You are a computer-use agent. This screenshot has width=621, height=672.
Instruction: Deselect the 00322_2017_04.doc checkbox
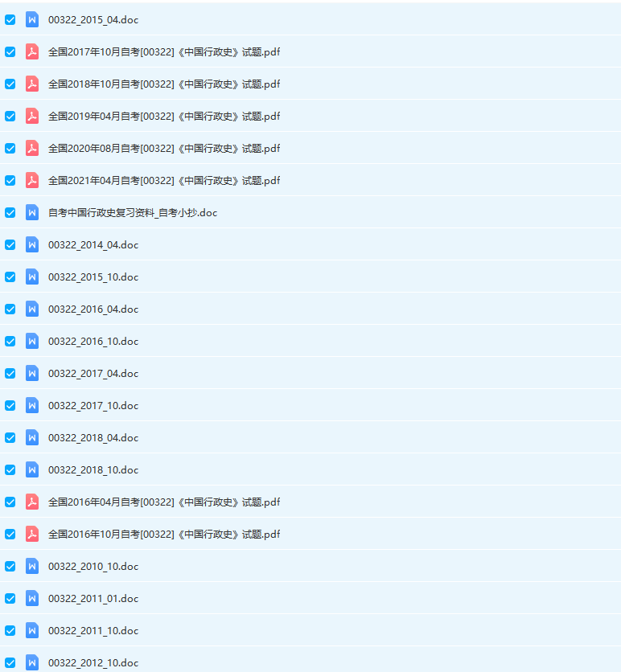[x=10, y=373]
